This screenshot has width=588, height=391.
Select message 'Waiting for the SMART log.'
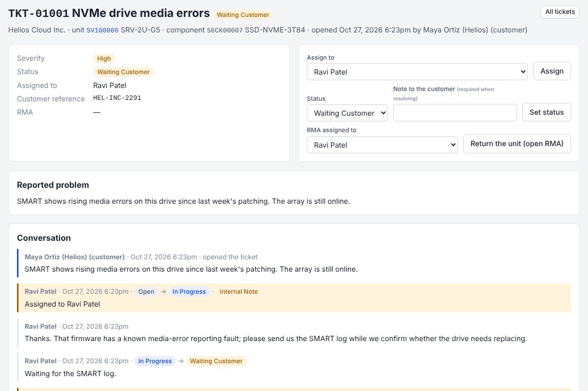(70, 374)
